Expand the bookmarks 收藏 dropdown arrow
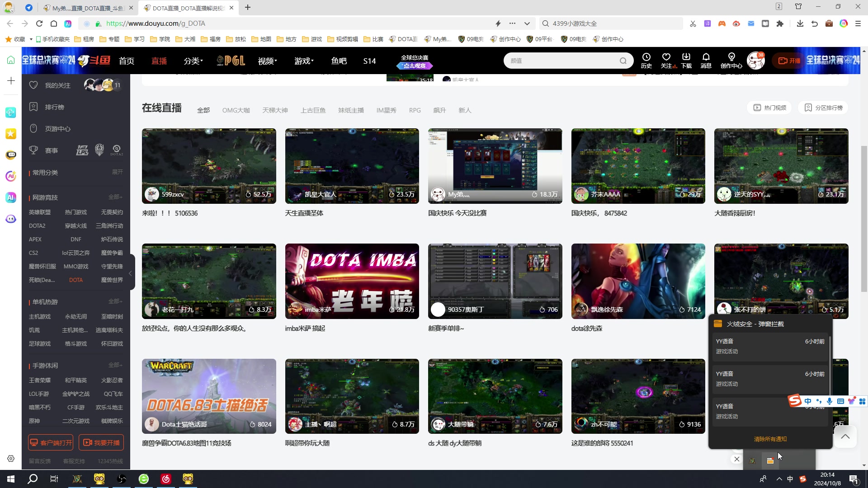Viewport: 868px width, 488px height. coord(31,39)
